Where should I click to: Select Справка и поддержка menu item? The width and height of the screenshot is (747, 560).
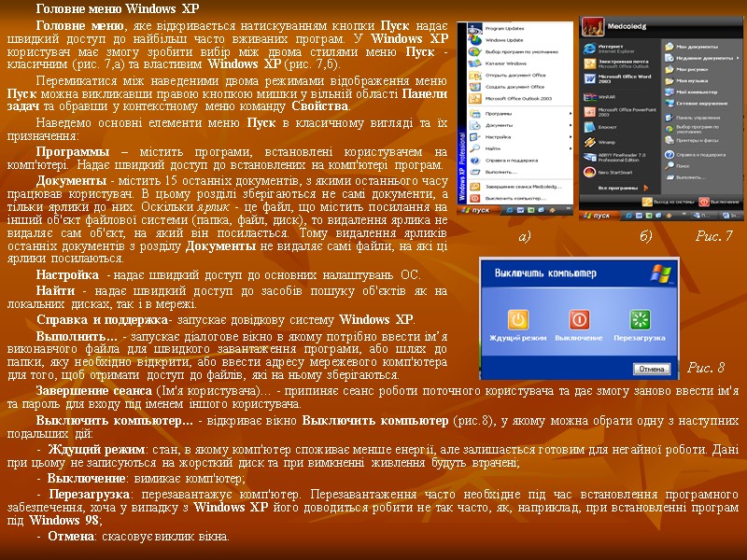[x=512, y=161]
